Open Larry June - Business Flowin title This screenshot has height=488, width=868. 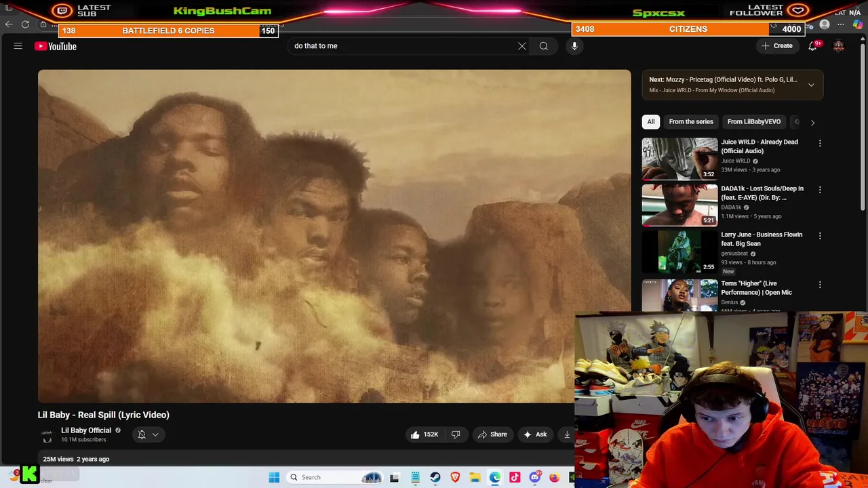point(762,239)
